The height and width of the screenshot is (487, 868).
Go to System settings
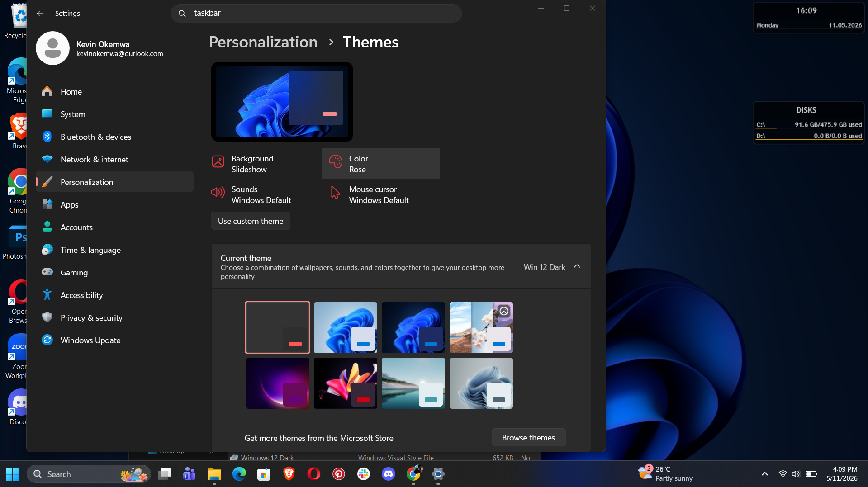(x=114, y=114)
